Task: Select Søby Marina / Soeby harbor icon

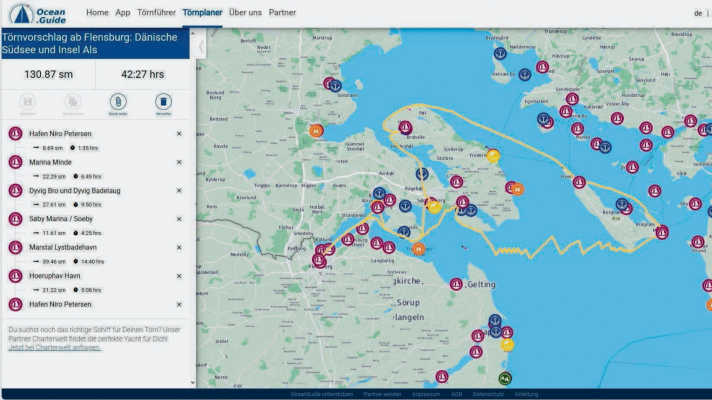Action: pos(15,218)
